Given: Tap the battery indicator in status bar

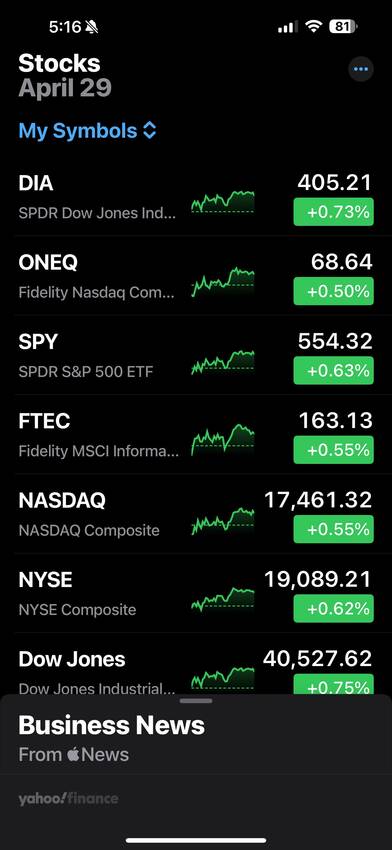Looking at the screenshot, I should tap(343, 27).
